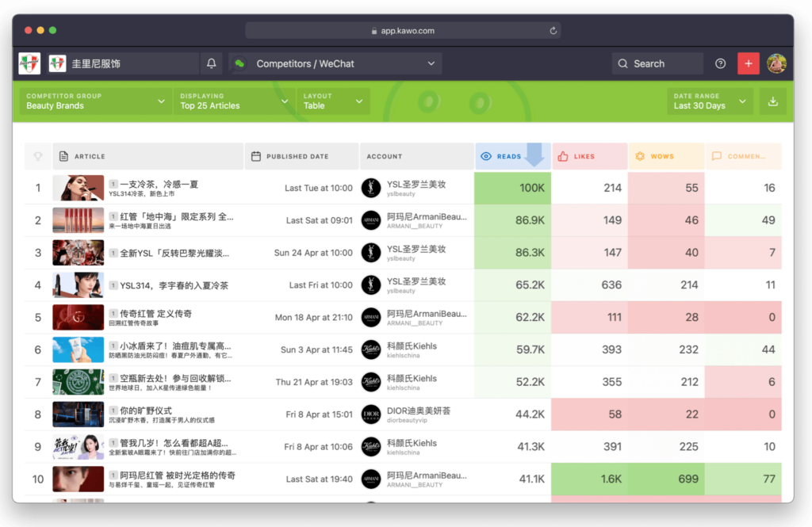
Task: Click 科颜氏Kiehls account in row 7
Action: tap(412, 379)
